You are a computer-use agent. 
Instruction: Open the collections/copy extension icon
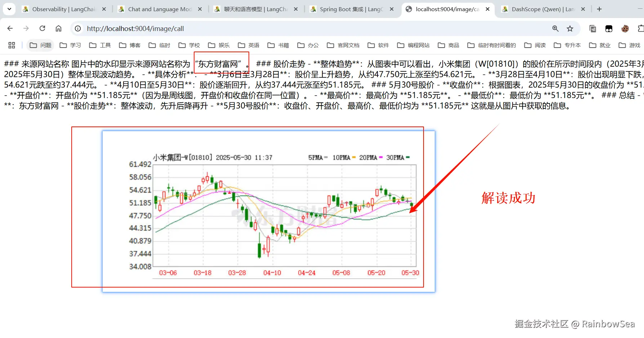point(592,28)
